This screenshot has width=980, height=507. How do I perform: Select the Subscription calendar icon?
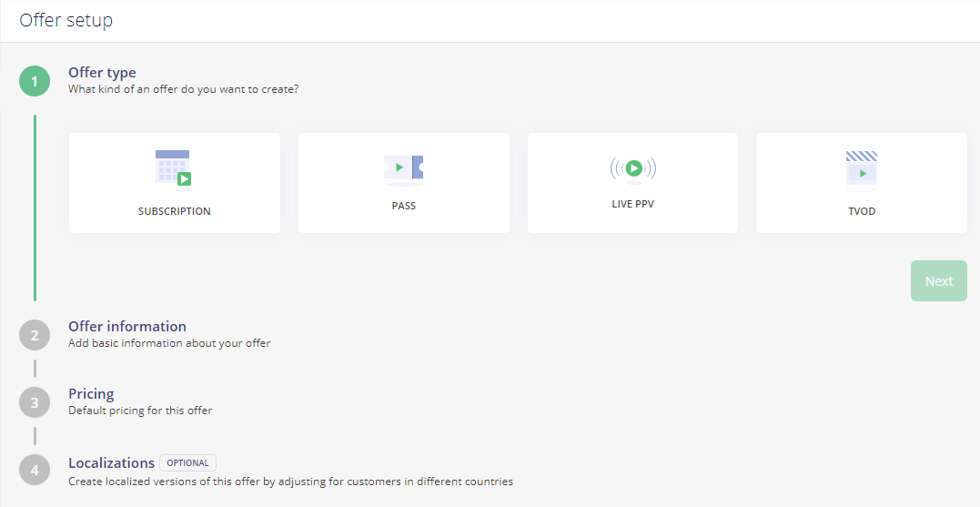click(x=174, y=169)
